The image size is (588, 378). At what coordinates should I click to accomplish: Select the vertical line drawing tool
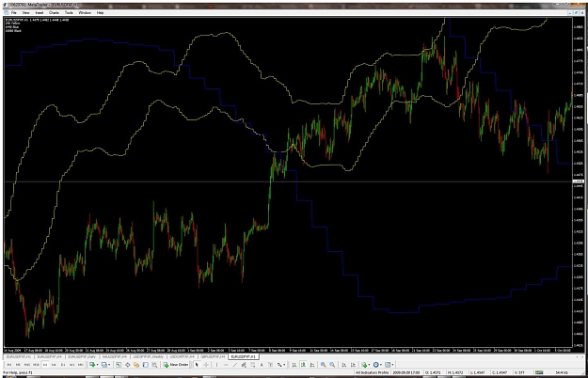click(x=216, y=365)
